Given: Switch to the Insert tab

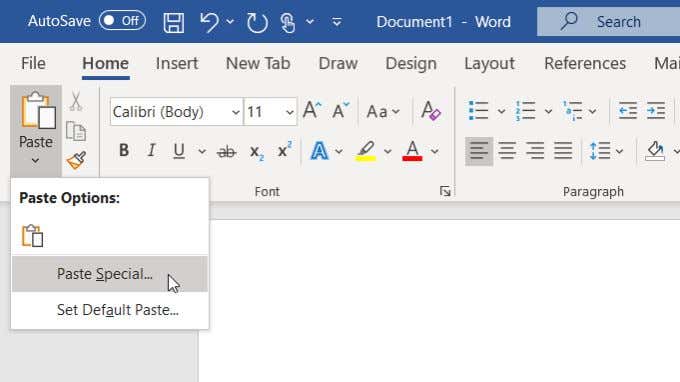Looking at the screenshot, I should pyautogui.click(x=177, y=63).
